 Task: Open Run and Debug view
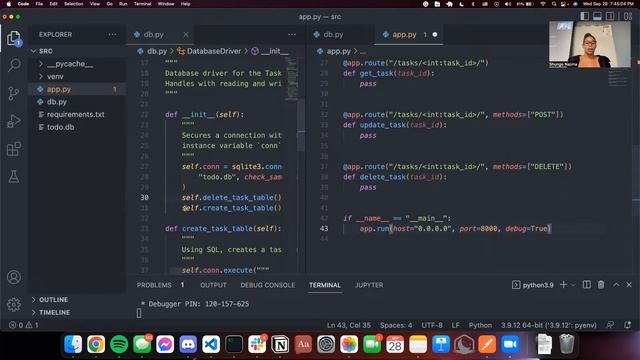click(14, 121)
